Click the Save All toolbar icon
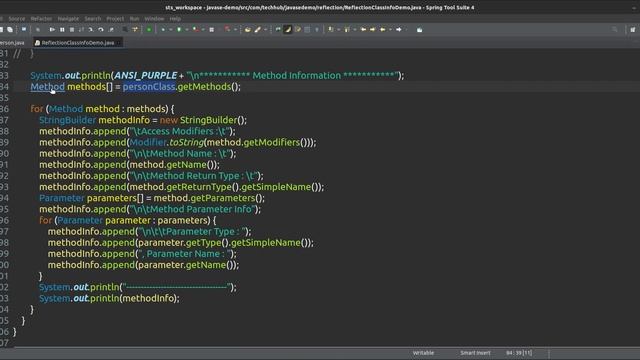Screen dimensions: 640x360 10,29
